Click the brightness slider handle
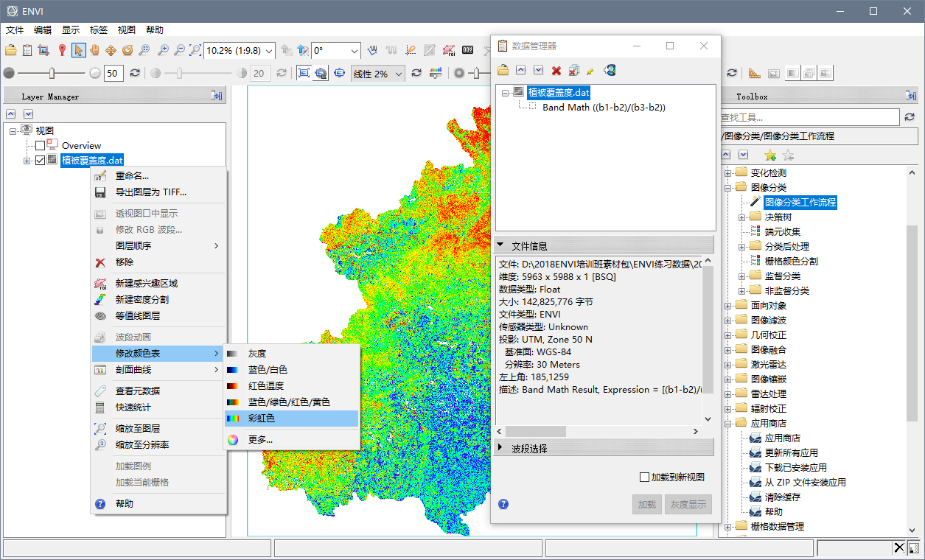This screenshot has width=925, height=560. pyautogui.click(x=52, y=73)
